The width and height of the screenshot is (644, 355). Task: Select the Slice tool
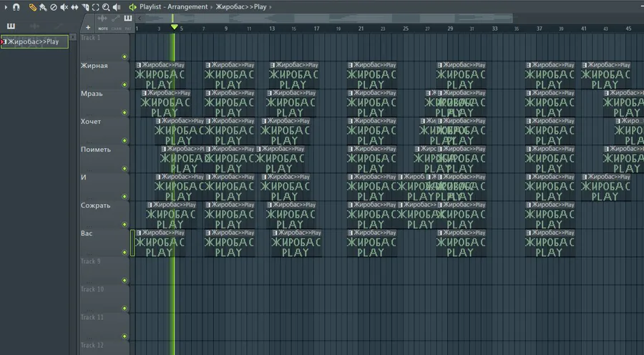[x=85, y=7]
